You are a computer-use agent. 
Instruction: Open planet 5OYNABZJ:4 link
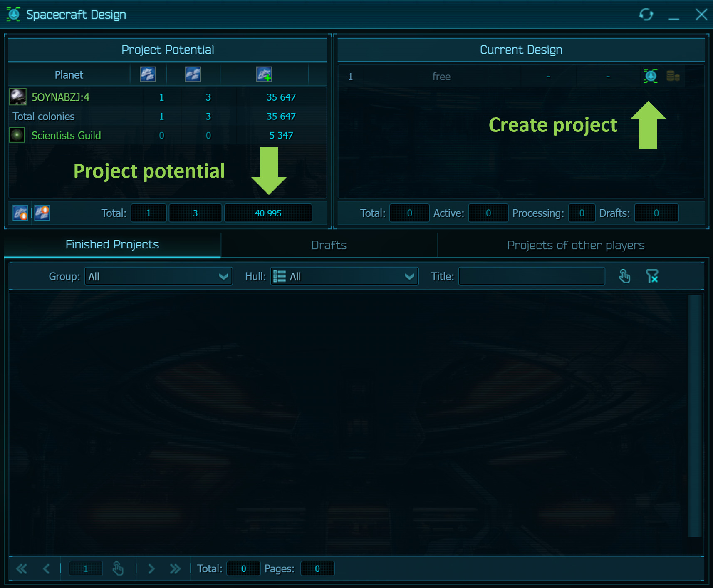(x=61, y=97)
